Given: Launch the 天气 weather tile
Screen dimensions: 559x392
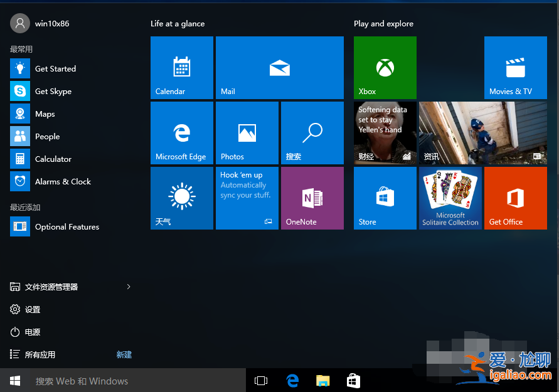Looking at the screenshot, I should [181, 198].
